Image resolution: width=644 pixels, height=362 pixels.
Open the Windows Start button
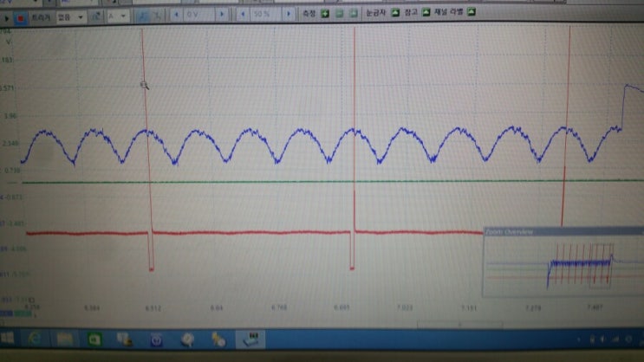pyautogui.click(x=8, y=339)
